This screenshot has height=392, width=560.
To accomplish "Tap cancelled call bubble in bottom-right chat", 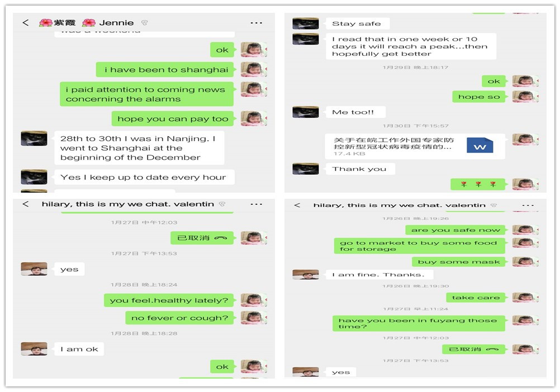I will pos(473,349).
